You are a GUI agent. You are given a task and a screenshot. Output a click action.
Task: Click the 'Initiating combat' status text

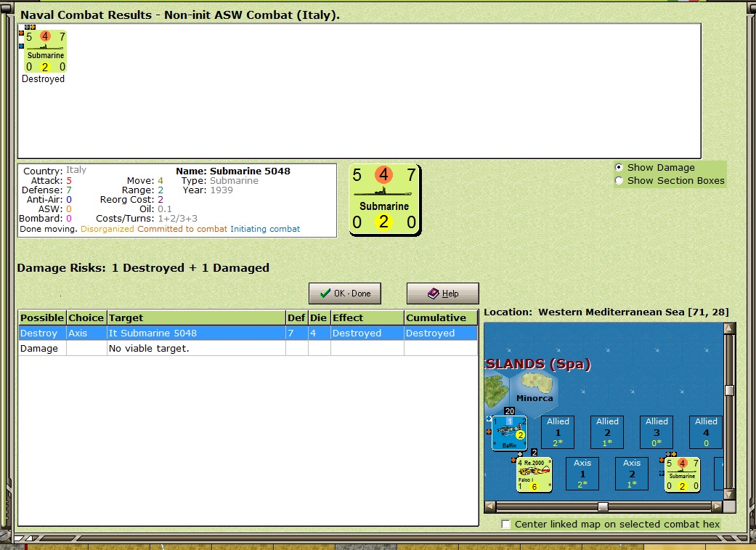(x=264, y=229)
